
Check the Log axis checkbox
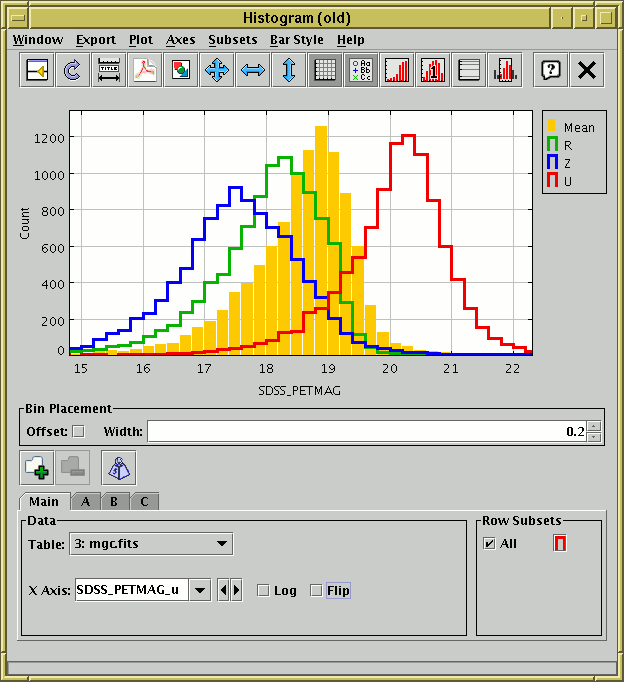(263, 591)
